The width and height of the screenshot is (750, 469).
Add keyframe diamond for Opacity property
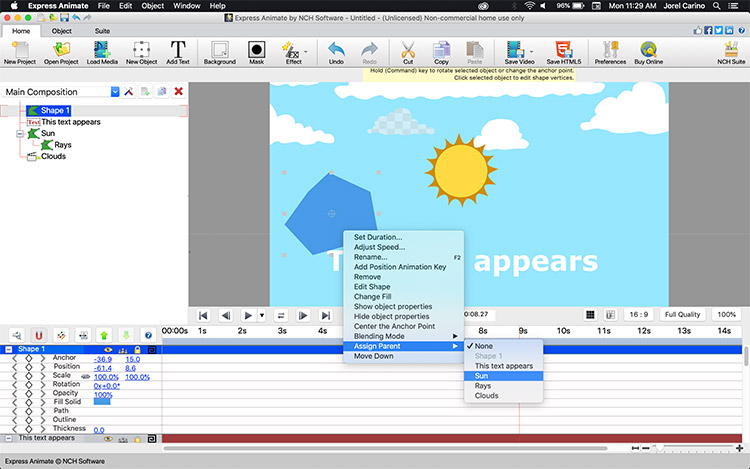tap(29, 393)
